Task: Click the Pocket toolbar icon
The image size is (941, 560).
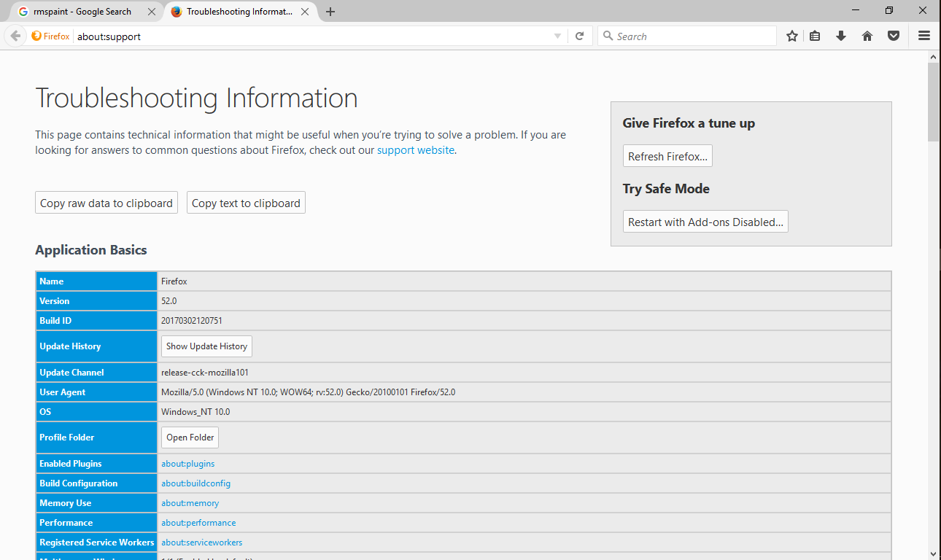Action: click(x=894, y=36)
